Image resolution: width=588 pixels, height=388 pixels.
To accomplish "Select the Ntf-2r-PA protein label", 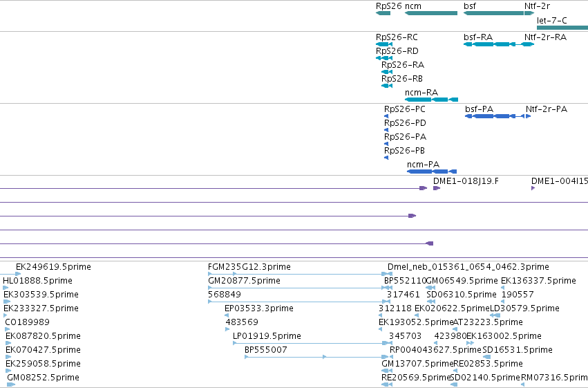I will click(x=547, y=109).
